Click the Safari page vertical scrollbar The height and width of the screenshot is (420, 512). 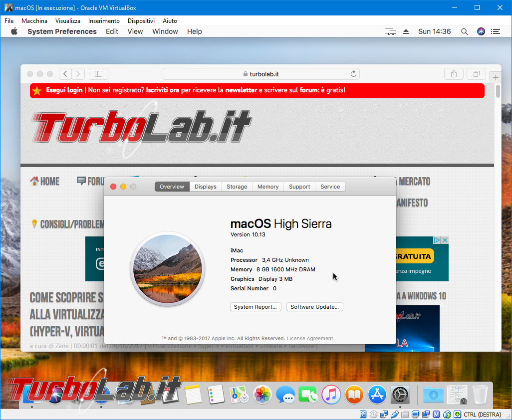point(498,91)
